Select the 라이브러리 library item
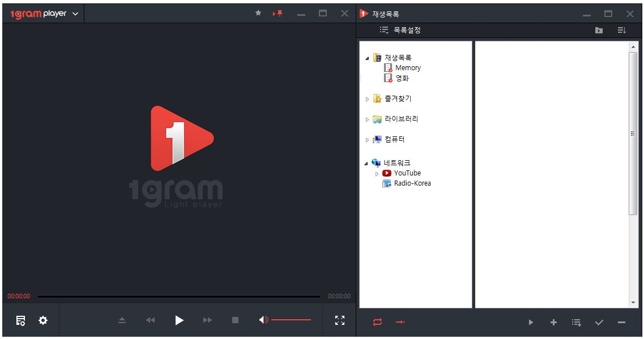The height and width of the screenshot is (339, 644). (x=401, y=119)
